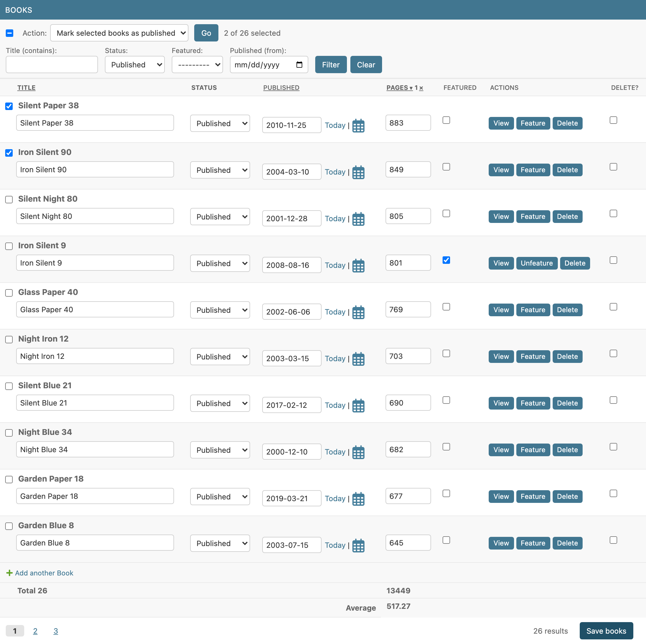Image resolution: width=646 pixels, height=644 pixels.
Task: Click the Clear filters button
Action: (x=366, y=65)
